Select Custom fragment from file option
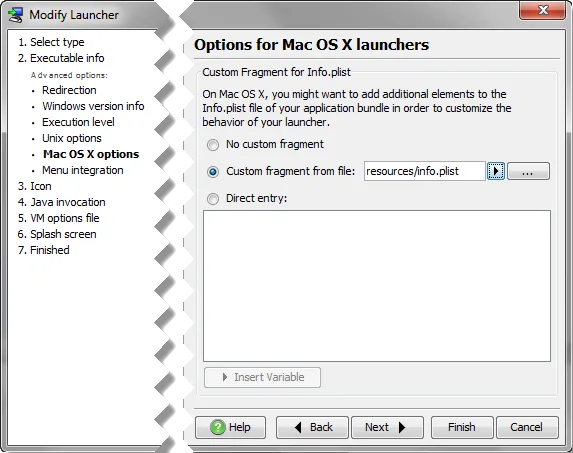This screenshot has height=453, width=573. point(213,172)
